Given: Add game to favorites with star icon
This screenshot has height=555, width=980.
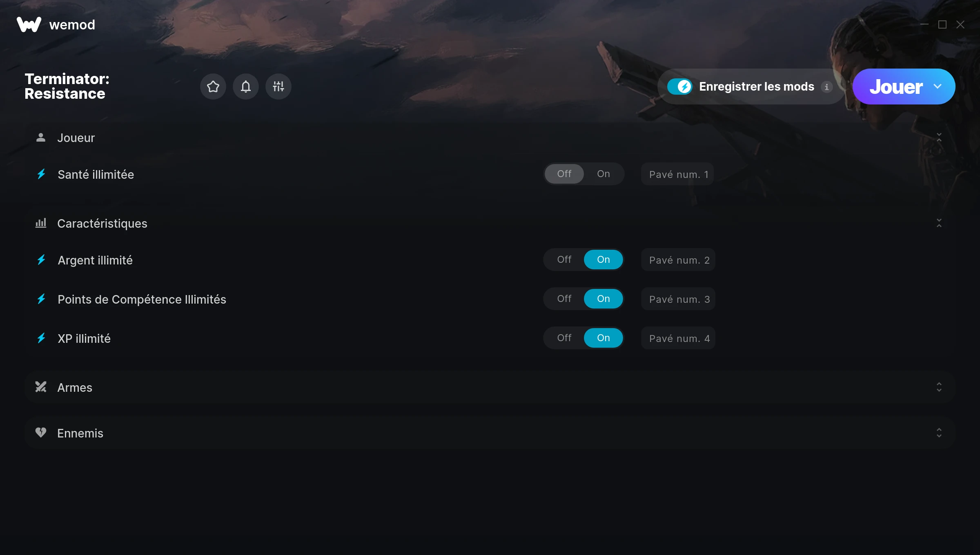Looking at the screenshot, I should tap(213, 87).
